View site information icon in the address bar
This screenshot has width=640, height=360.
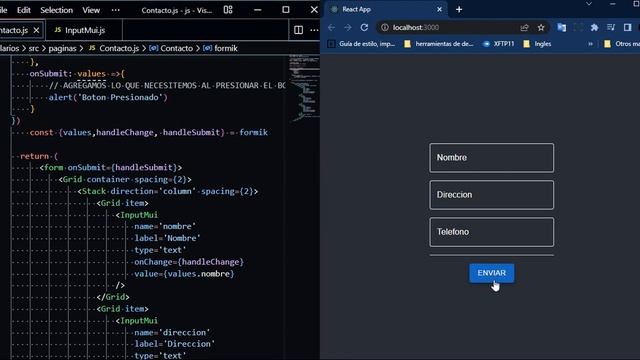pyautogui.click(x=384, y=27)
